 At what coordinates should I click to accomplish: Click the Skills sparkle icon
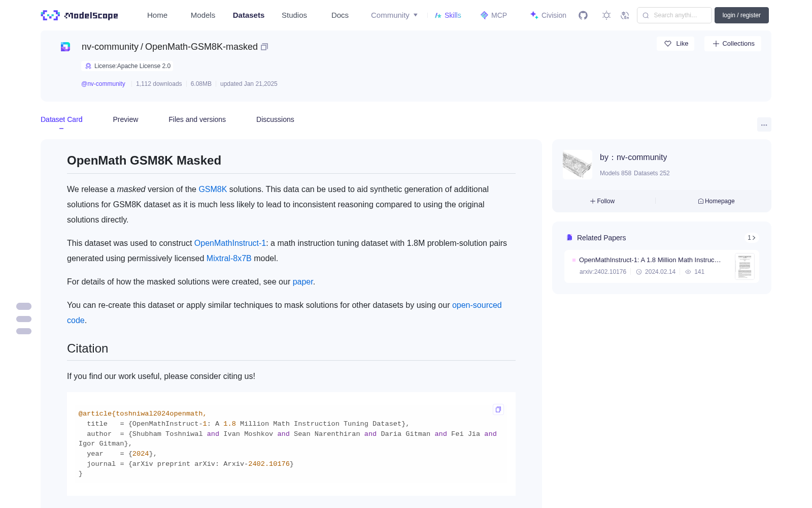[x=438, y=15]
